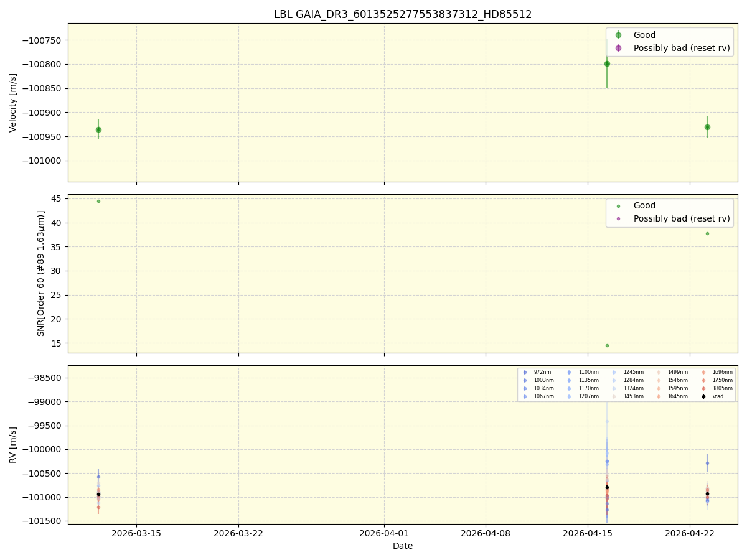Viewport: 747px width, 560px height.
Task: Click the 1135nm legend marker
Action: tap(569, 380)
